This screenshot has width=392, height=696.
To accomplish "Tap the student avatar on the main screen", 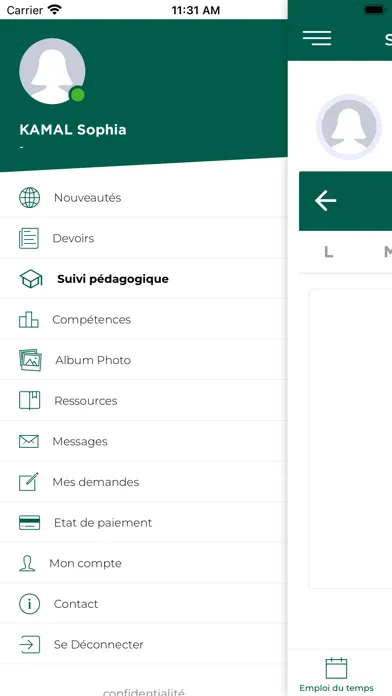I will (349, 127).
